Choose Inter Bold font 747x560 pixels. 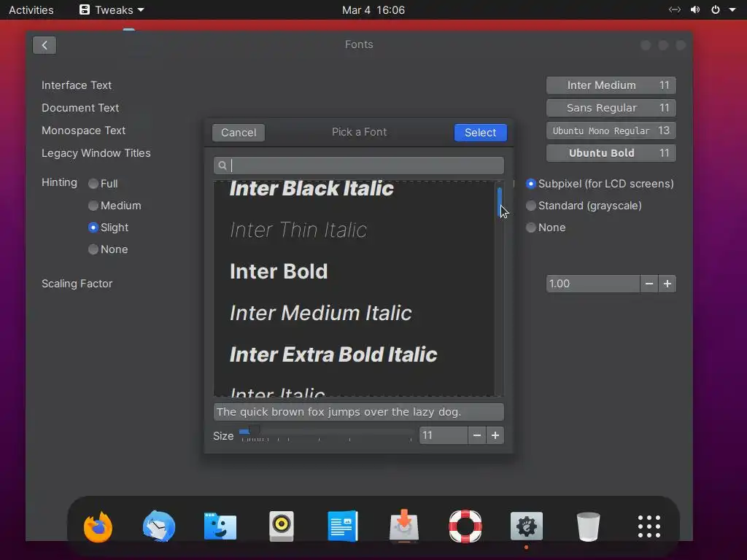coord(354,271)
